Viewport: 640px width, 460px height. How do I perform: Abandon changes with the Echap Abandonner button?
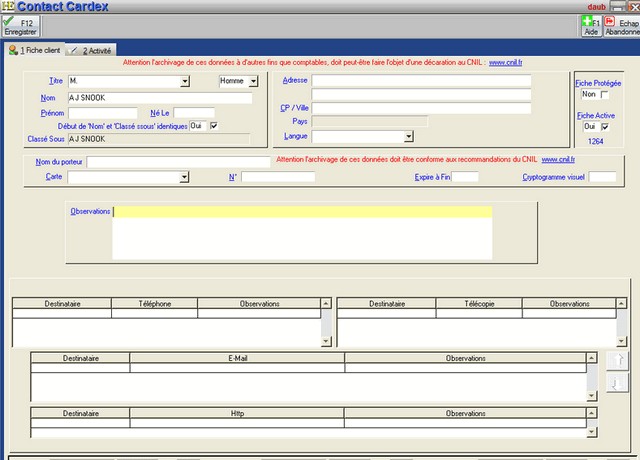(x=622, y=26)
